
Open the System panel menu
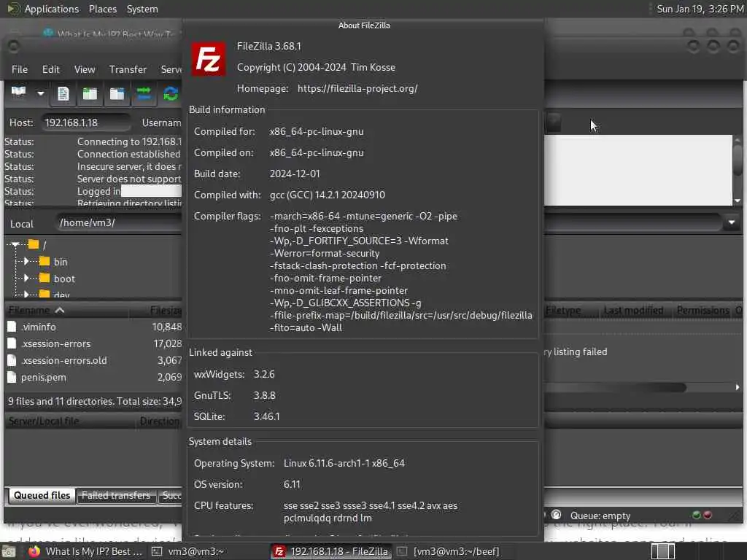(142, 9)
